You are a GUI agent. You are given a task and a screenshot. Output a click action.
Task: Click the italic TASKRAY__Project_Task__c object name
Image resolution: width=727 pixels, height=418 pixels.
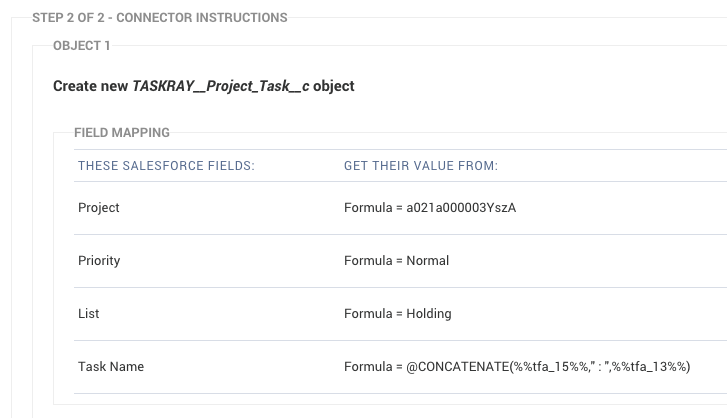click(221, 86)
